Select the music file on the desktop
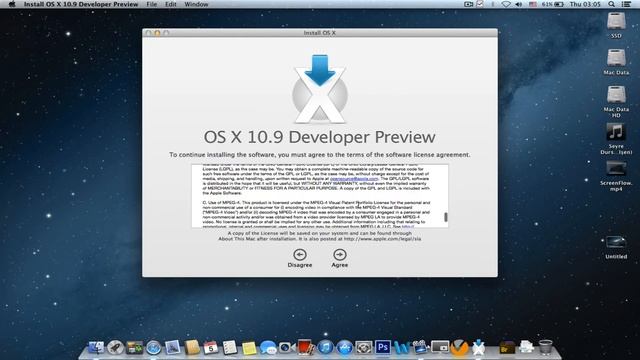The width and height of the screenshot is (640, 360). (616, 132)
